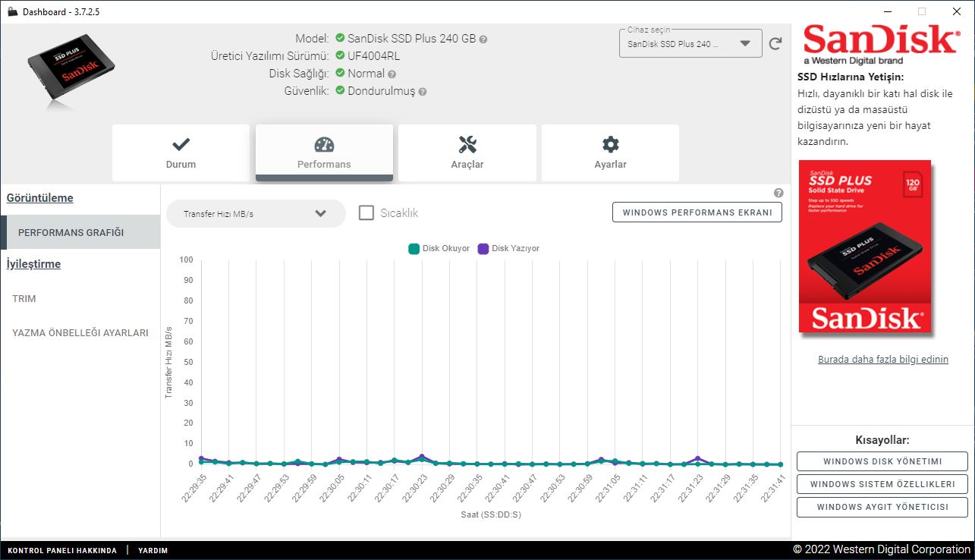
Task: Click the Kısayollar heading
Action: (882, 439)
